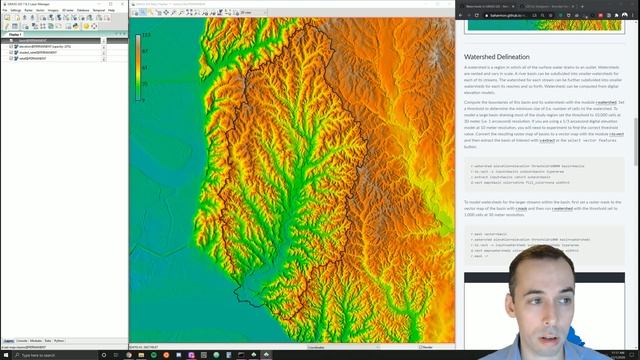
Task: Switch to Data tab
Action: pyautogui.click(x=48, y=341)
